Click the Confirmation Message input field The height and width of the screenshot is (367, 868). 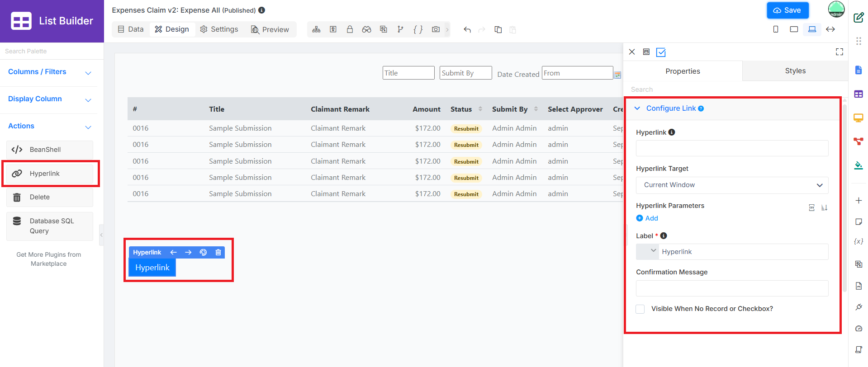coord(732,288)
